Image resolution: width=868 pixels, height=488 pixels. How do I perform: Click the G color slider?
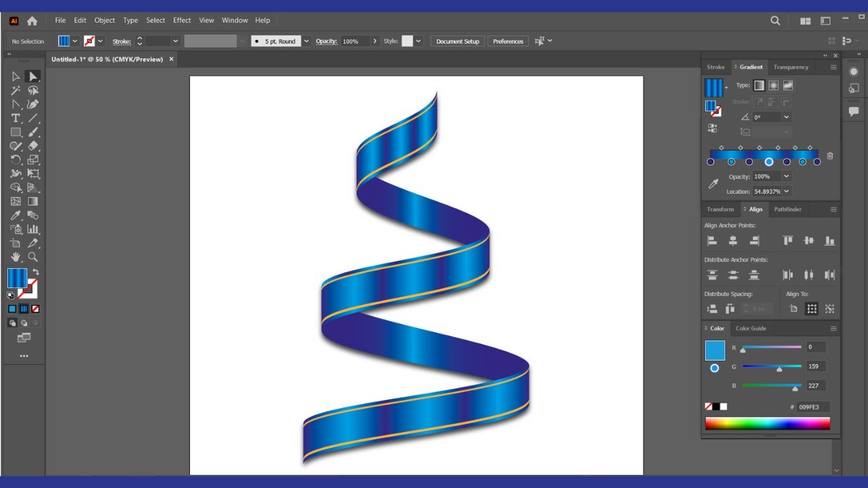(772, 367)
